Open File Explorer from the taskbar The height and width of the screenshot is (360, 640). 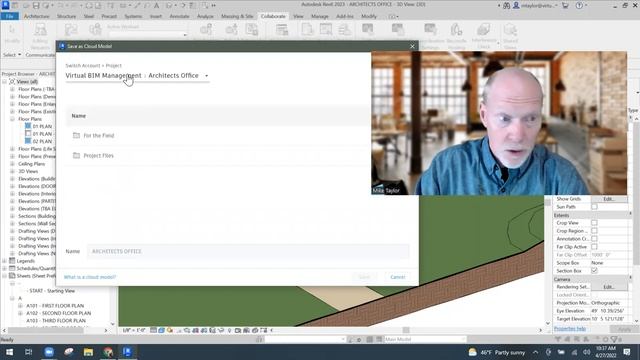pyautogui.click(x=88, y=352)
